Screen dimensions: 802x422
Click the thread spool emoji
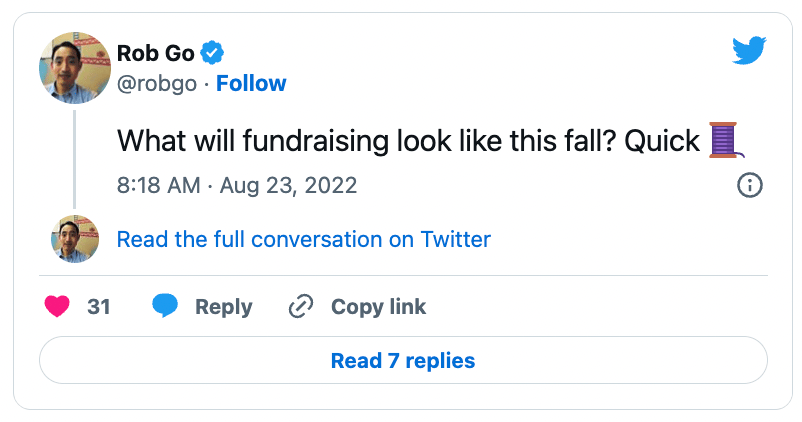(x=724, y=141)
